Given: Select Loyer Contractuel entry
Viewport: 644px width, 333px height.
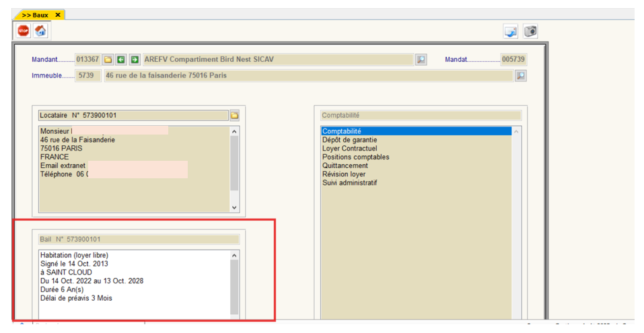Looking at the screenshot, I should [x=349, y=149].
